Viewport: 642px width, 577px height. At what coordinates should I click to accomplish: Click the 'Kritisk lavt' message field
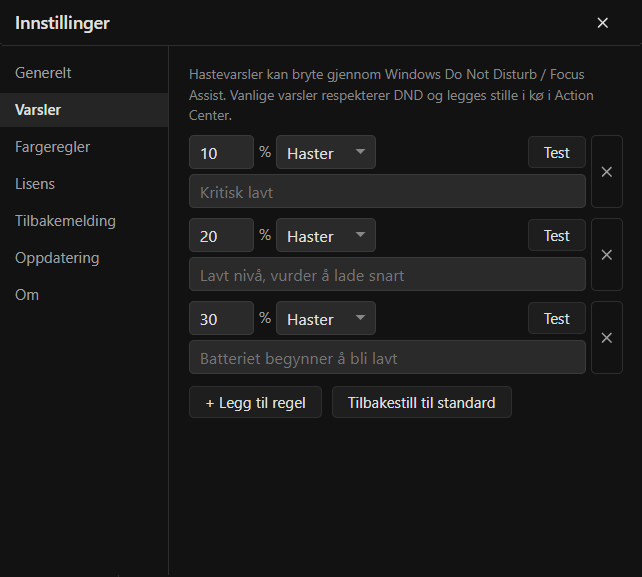point(387,191)
